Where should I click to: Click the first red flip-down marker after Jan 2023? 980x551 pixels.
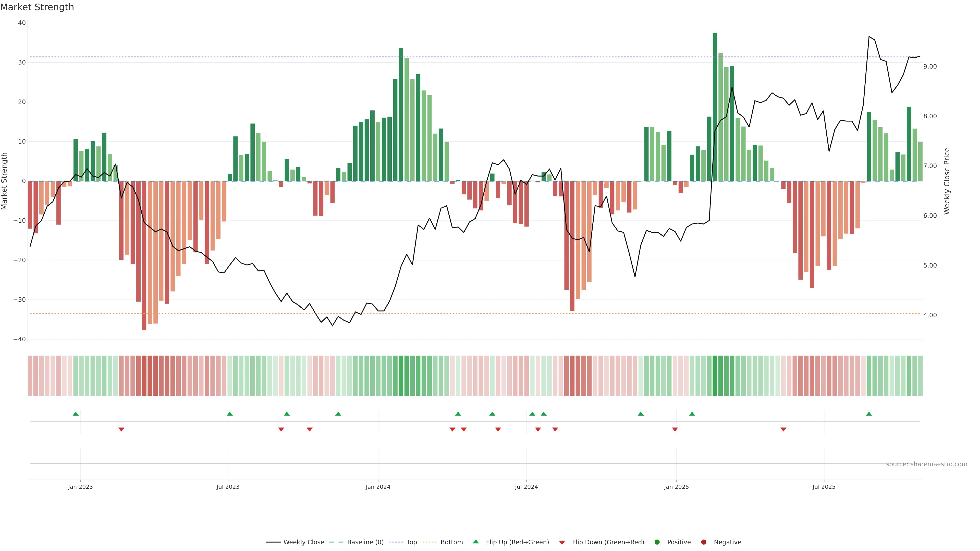(x=121, y=429)
